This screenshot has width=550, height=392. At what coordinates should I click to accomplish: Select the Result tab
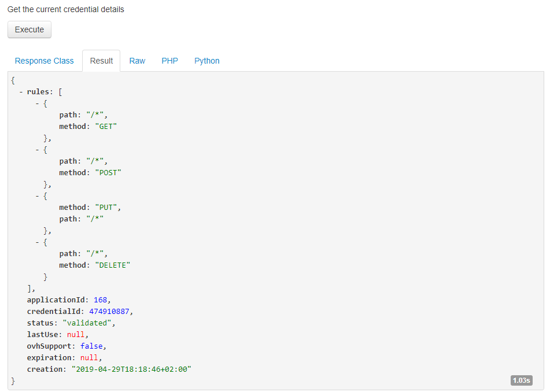click(101, 61)
